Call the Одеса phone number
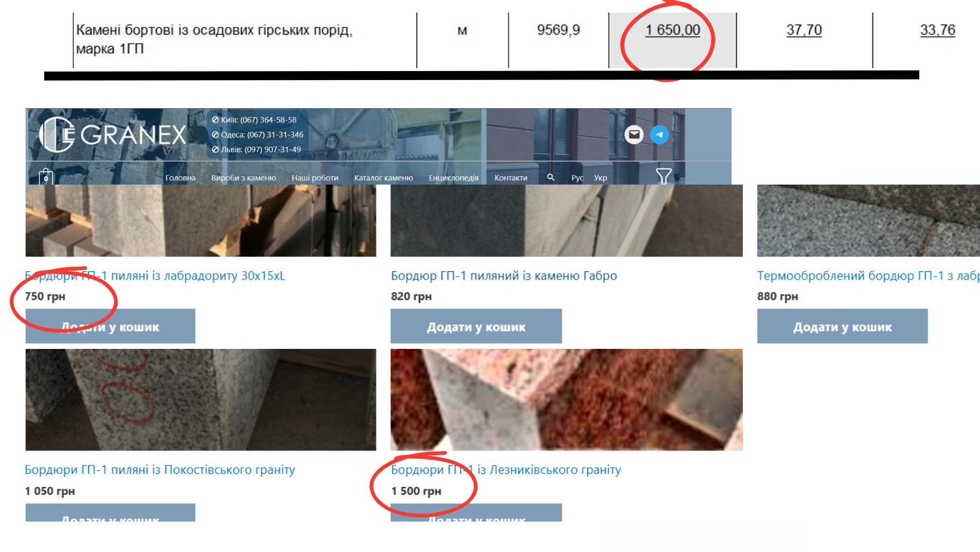Viewport: 980px width, 552px height. coord(262,135)
